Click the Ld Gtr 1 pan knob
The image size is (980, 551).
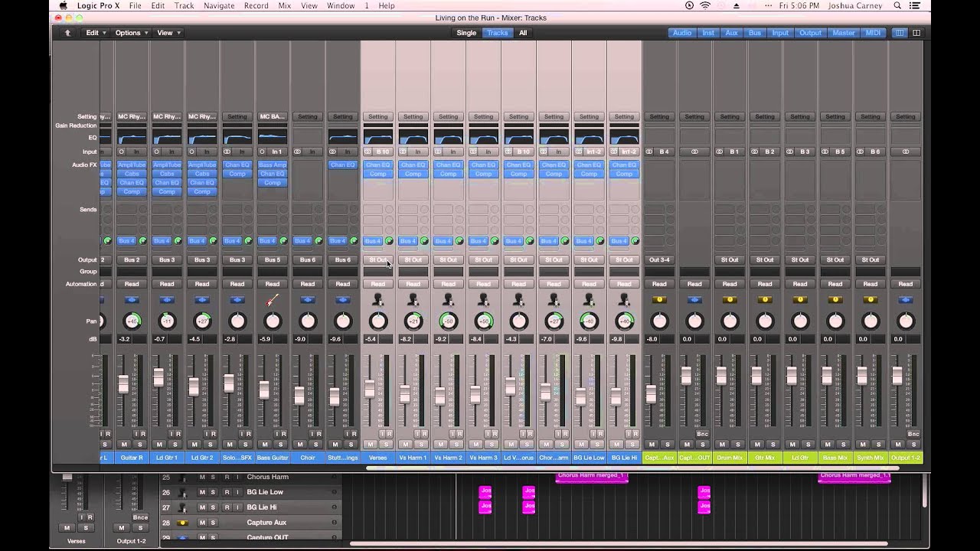tap(167, 321)
